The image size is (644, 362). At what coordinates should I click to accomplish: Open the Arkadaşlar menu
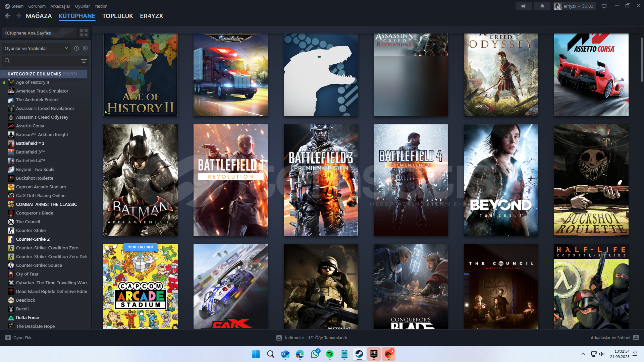(60, 6)
